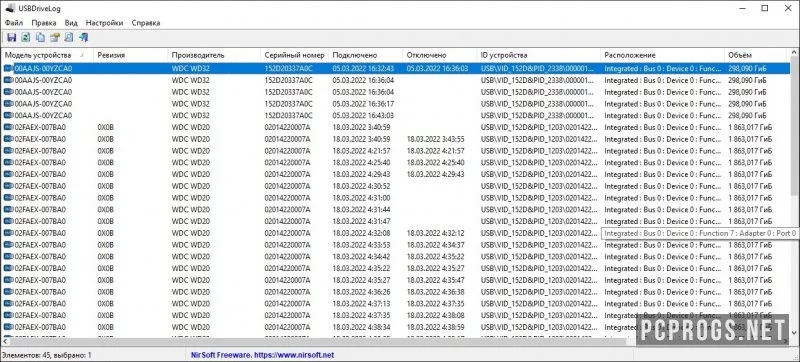800x362 pixels.
Task: Open the Properties toolbar icon
Action: click(x=55, y=38)
